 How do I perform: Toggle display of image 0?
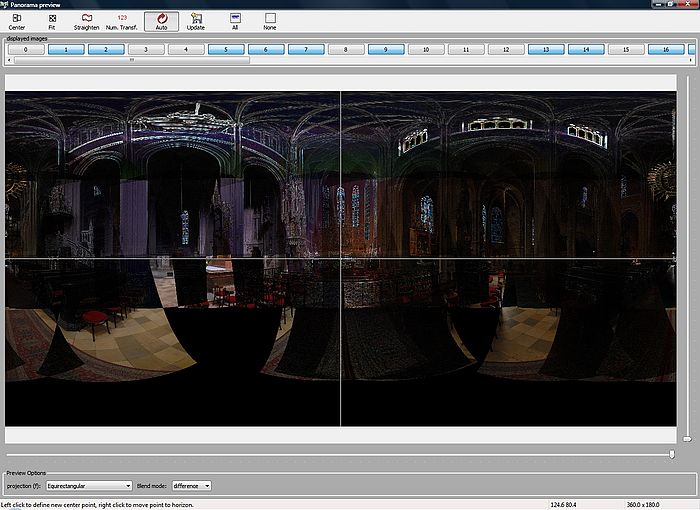point(26,48)
